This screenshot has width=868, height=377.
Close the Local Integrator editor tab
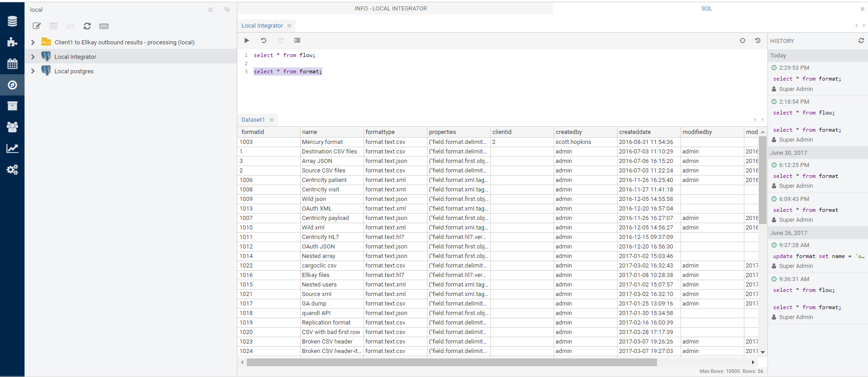[289, 26]
